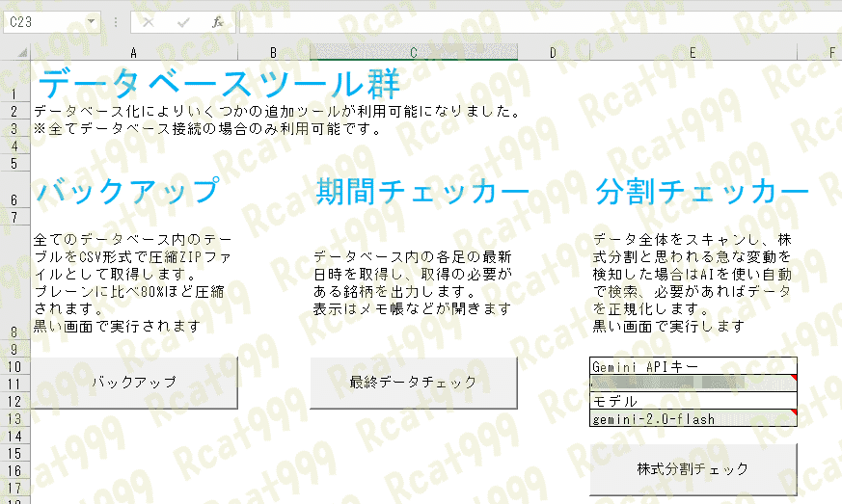The height and width of the screenshot is (504, 842).
Task: Click the バックアップ section heading
Action: pyautogui.click(x=128, y=191)
